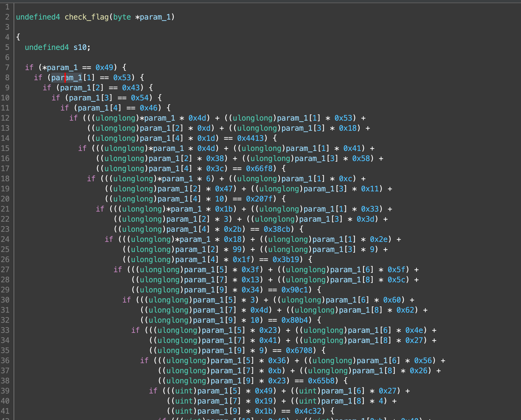Click line number 1 in the gutter

point(7,7)
